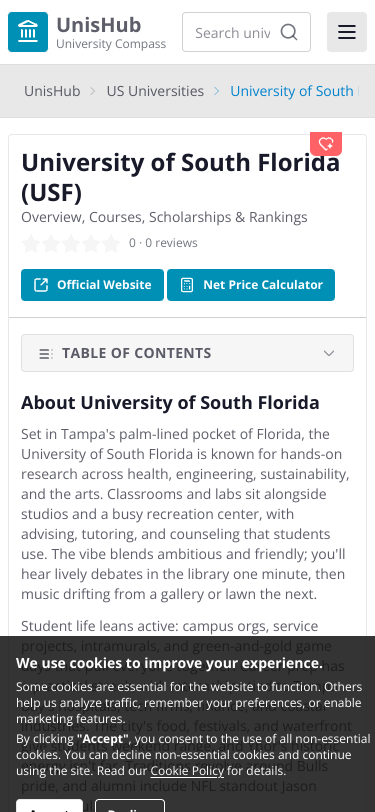Toggle the heart favorite icon
The height and width of the screenshot is (812, 375).
[326, 144]
